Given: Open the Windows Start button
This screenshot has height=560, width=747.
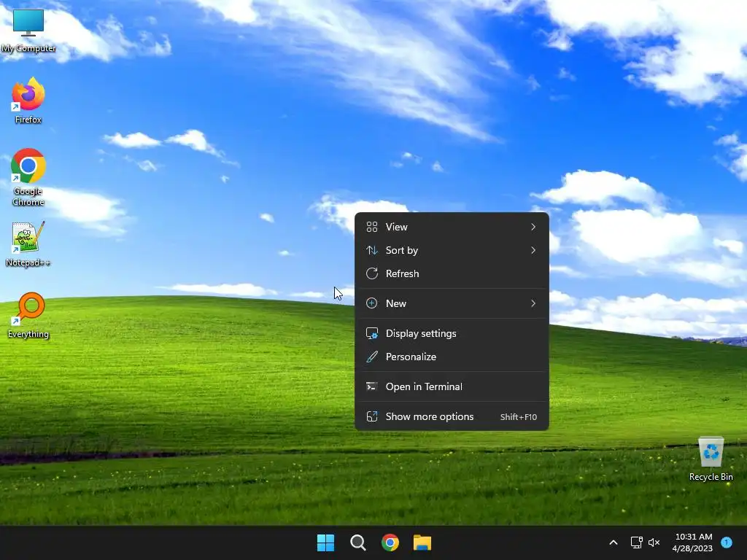Looking at the screenshot, I should click(326, 542).
